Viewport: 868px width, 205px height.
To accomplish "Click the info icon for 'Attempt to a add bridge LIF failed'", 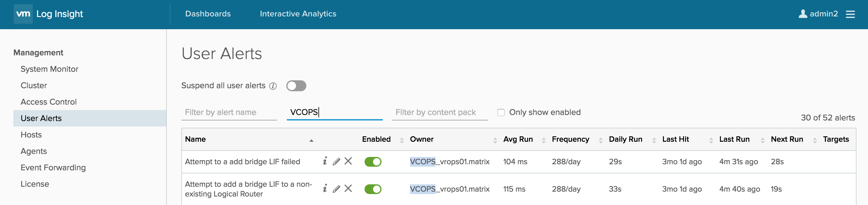I will click(325, 161).
